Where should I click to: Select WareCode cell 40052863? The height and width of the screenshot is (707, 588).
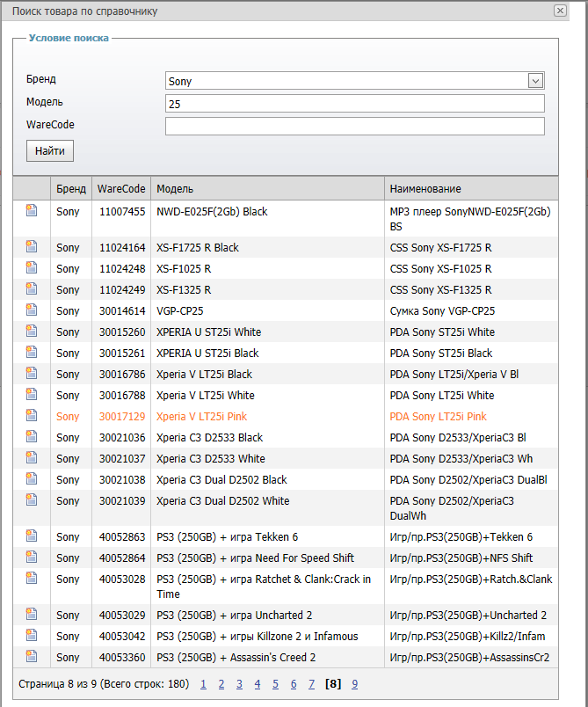click(122, 537)
